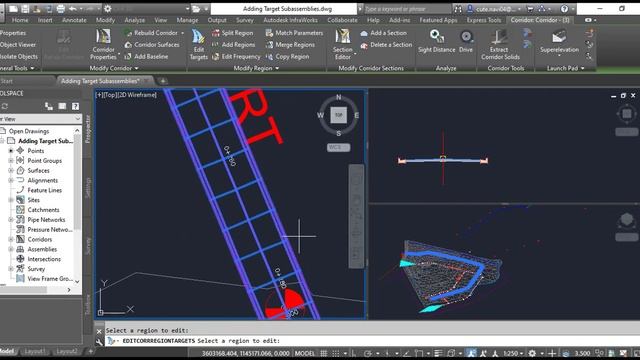Open the Annotate ribbon tab

coord(74,20)
